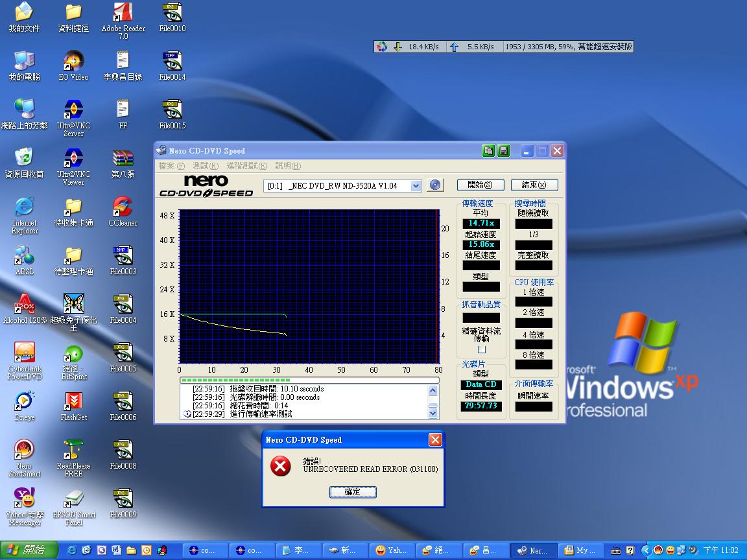Select the Alcohol 120% desktop icon
This screenshot has width=747, height=560.
(x=24, y=309)
